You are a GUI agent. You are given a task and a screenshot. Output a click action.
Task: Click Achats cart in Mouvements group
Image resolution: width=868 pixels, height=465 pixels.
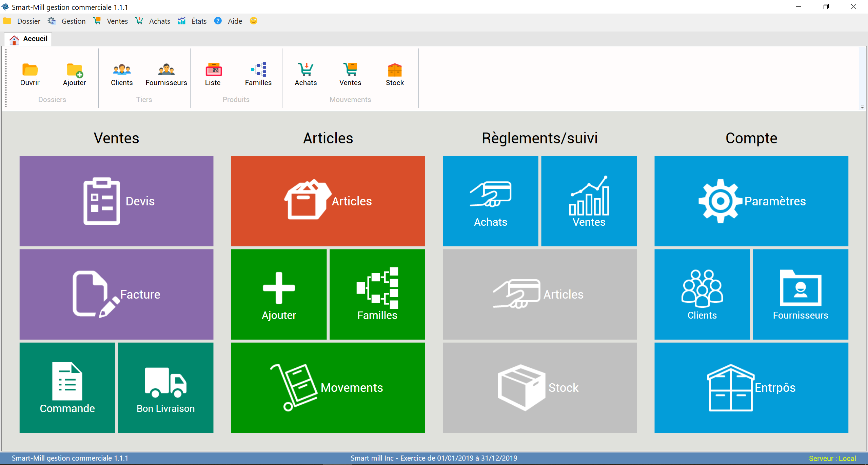click(306, 75)
